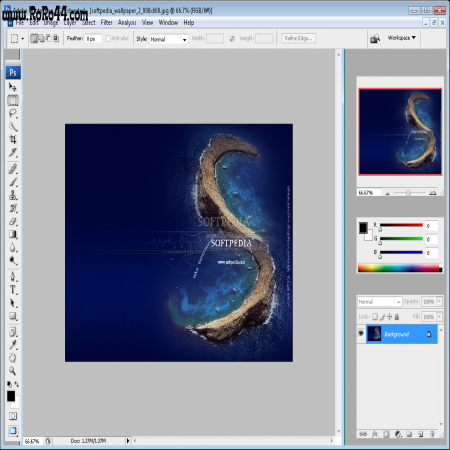Open the Window menu

[x=168, y=23]
